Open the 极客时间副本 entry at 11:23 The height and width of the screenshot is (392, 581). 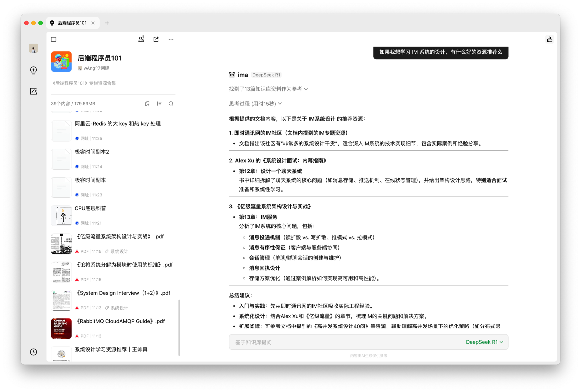pyautogui.click(x=113, y=187)
